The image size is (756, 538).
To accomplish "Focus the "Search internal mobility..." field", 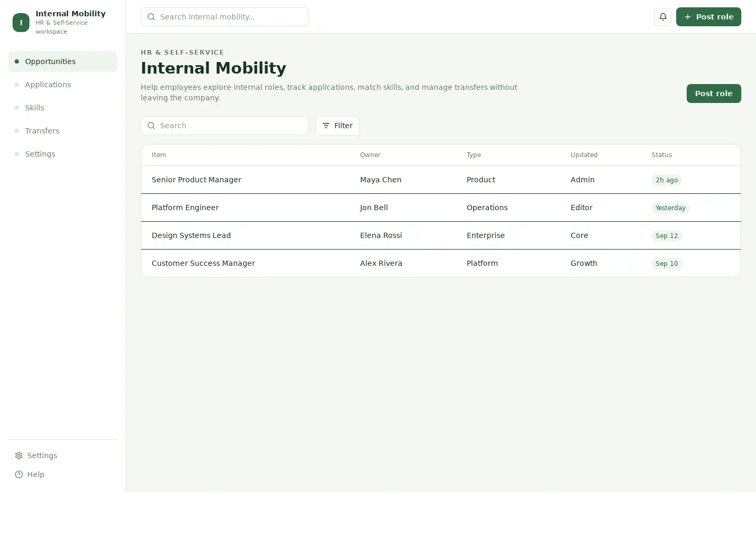I will click(225, 17).
